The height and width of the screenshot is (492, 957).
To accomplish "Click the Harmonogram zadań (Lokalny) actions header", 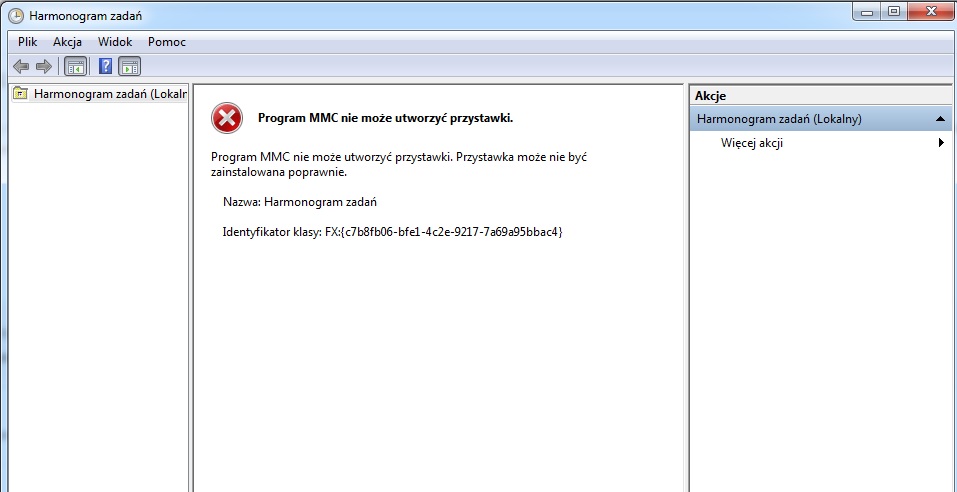I will coord(821,119).
